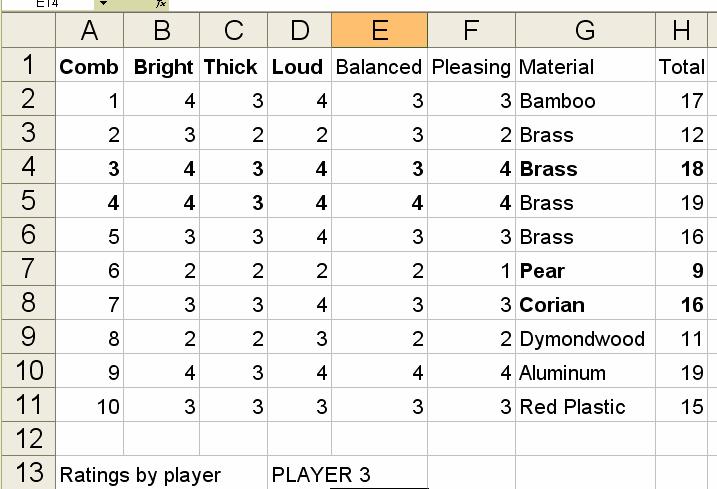Select column A header
The height and width of the screenshot is (489, 717).
(x=89, y=30)
